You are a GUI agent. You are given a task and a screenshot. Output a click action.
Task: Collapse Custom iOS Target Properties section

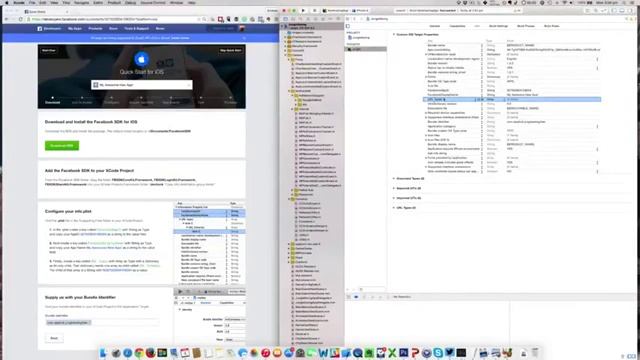(394, 35)
